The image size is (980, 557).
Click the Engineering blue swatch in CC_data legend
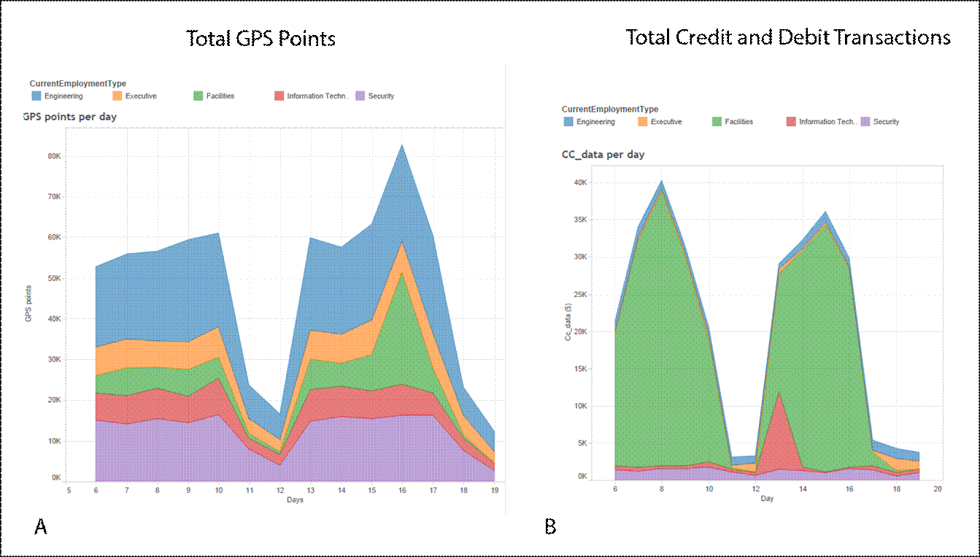568,122
